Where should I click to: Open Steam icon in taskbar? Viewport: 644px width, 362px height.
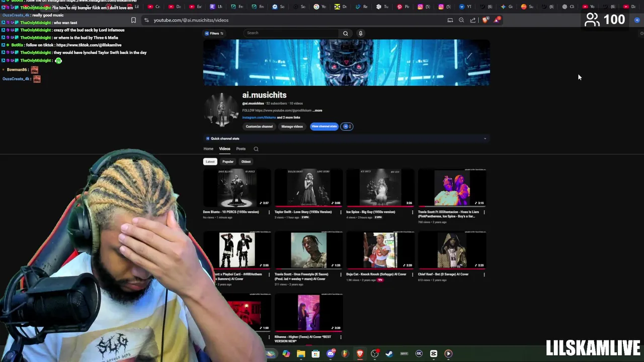click(389, 353)
